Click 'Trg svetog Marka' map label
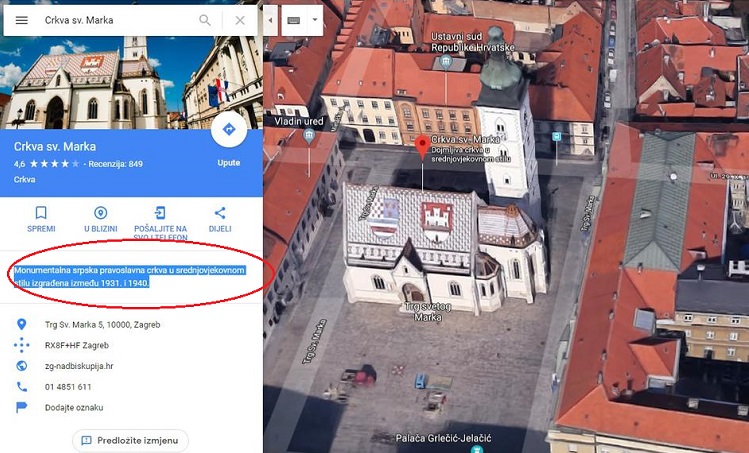Viewport: 749px width, 453px height. (x=428, y=312)
